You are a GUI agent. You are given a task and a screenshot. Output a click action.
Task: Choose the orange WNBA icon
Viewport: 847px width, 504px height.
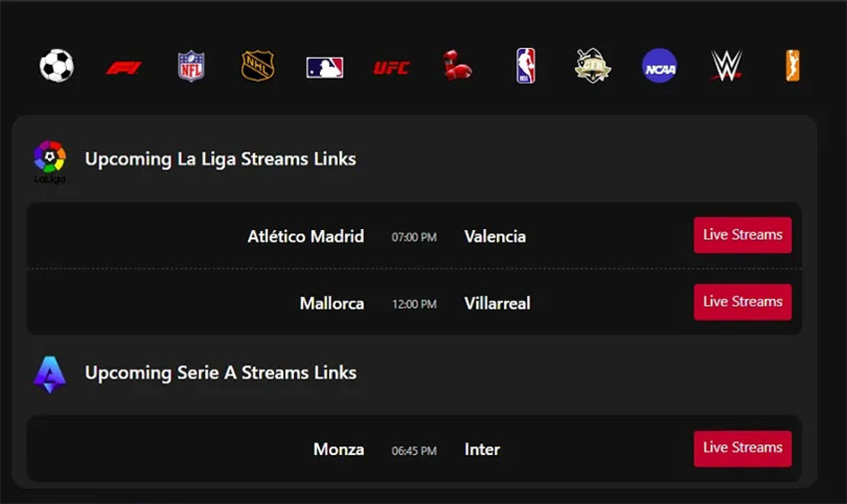[x=793, y=66]
